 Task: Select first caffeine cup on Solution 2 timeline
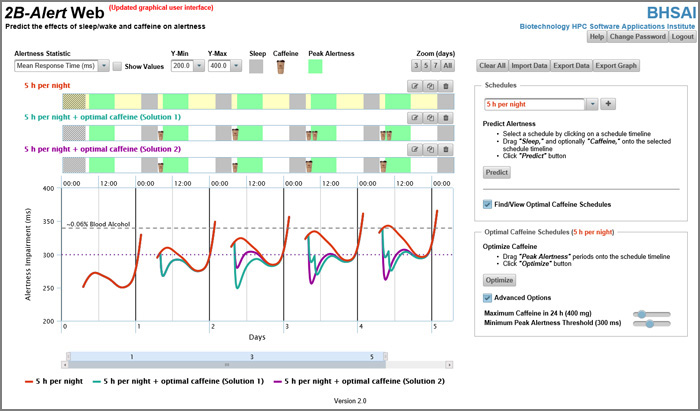(161, 167)
